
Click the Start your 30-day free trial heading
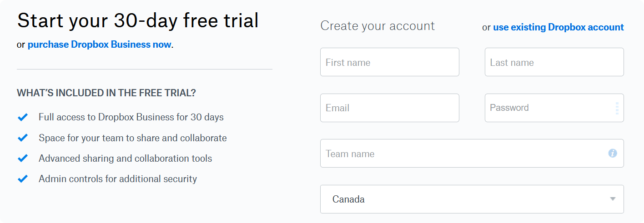138,20
